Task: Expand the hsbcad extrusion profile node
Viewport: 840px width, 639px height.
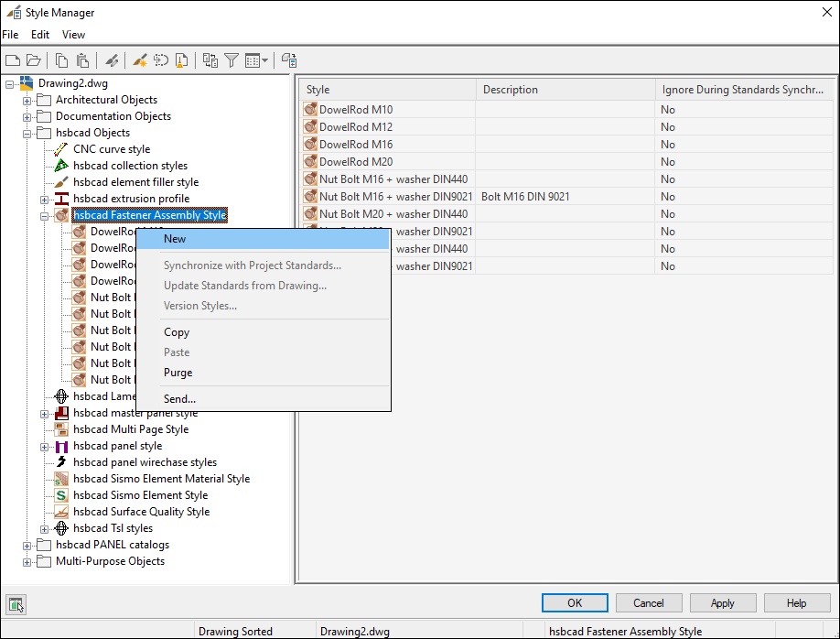Action: click(45, 200)
